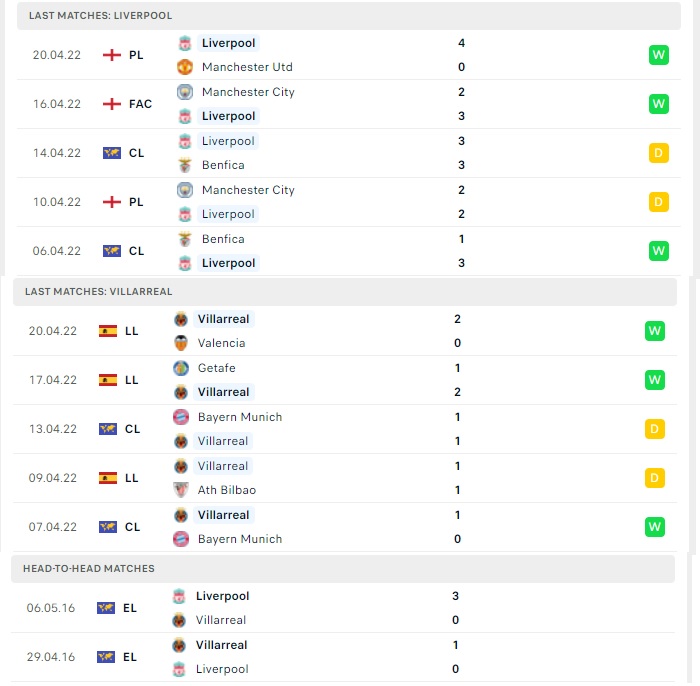Open the Head-to-Head Matches section header

(x=343, y=568)
